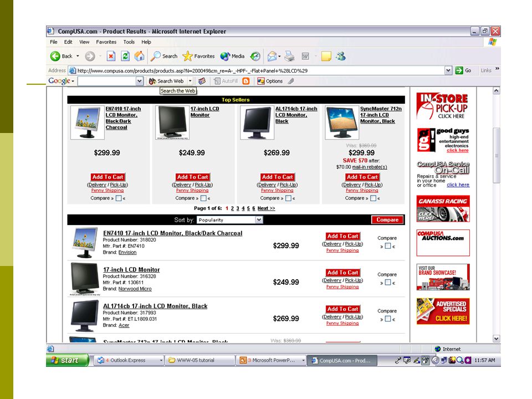Click the Google toolbar news icon
Image resolution: width=532 pixels, height=399 pixels.
click(x=202, y=81)
